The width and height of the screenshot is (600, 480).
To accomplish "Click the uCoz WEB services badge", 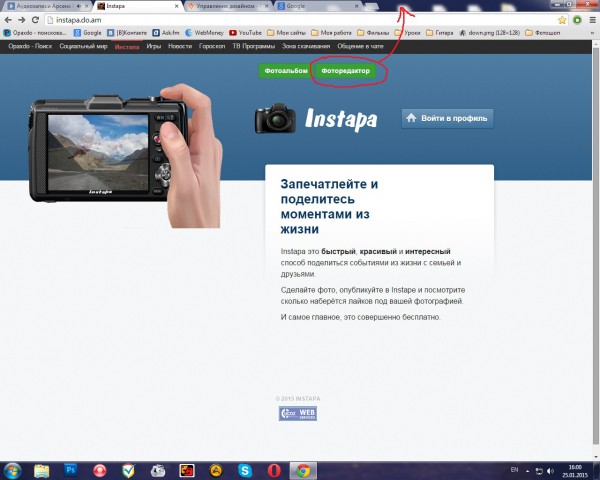I will click(x=298, y=413).
